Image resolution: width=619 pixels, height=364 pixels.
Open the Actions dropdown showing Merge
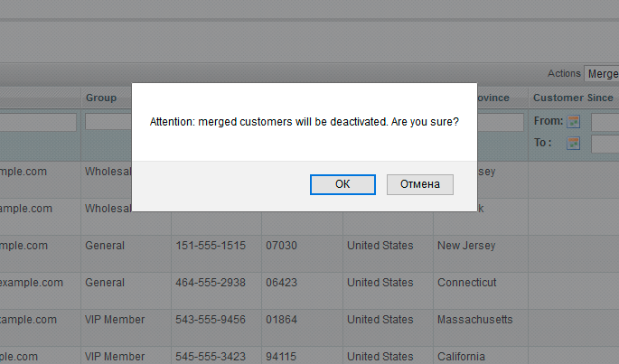(602, 74)
